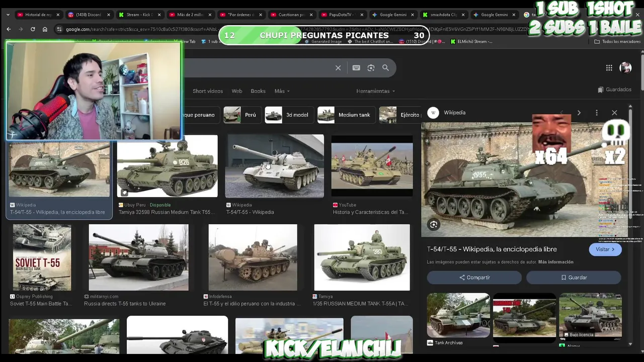This screenshot has height=362, width=644.
Task: Expand the 'Más' filters dropdown
Action: coord(282,91)
